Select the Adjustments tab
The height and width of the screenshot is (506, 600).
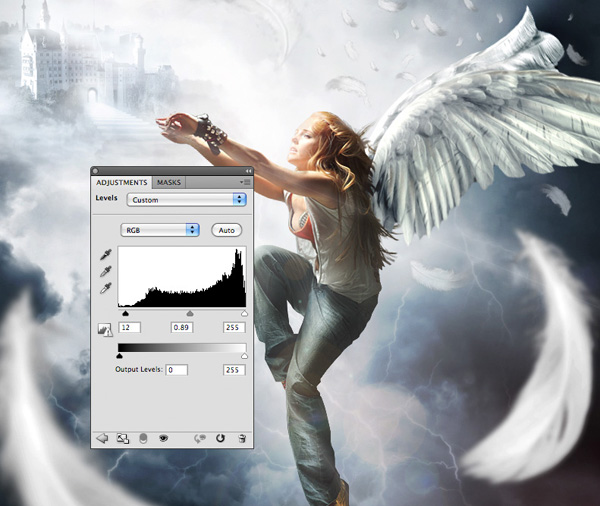122,183
